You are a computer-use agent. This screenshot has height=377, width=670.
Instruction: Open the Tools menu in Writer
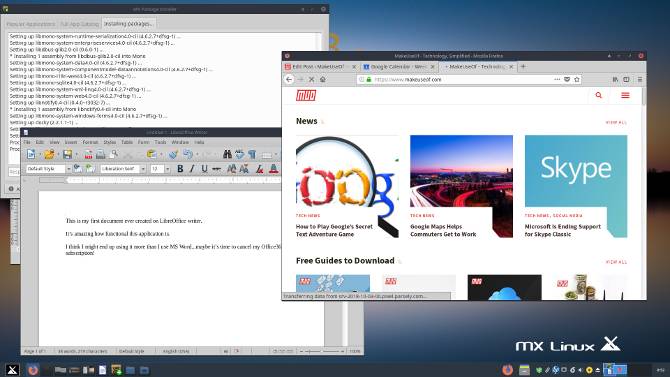[160, 142]
